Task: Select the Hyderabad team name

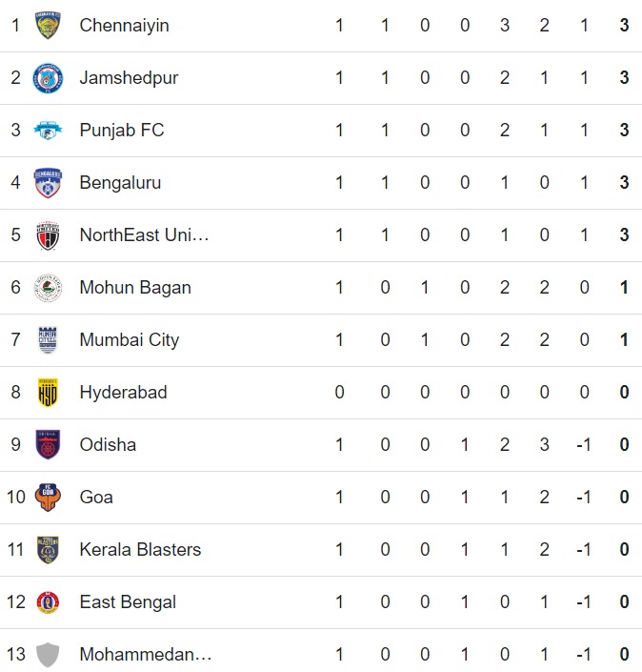Action: click(x=123, y=393)
